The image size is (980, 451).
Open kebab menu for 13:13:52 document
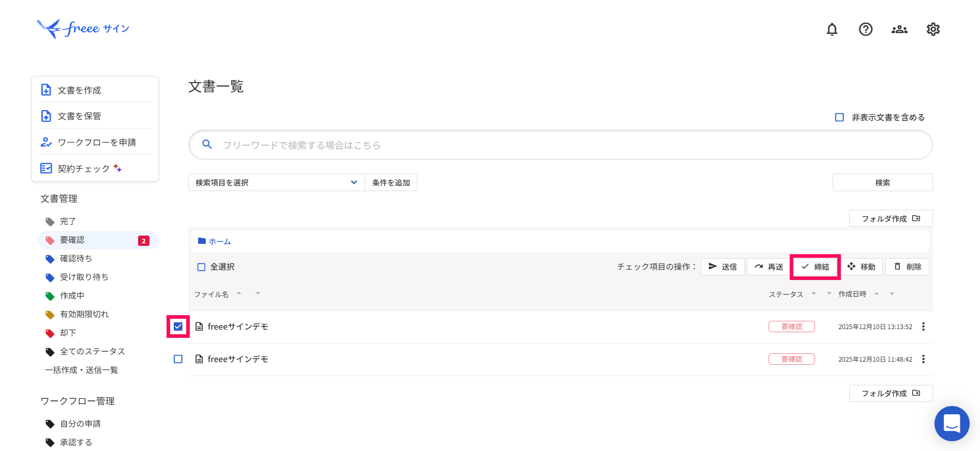pyautogui.click(x=923, y=326)
